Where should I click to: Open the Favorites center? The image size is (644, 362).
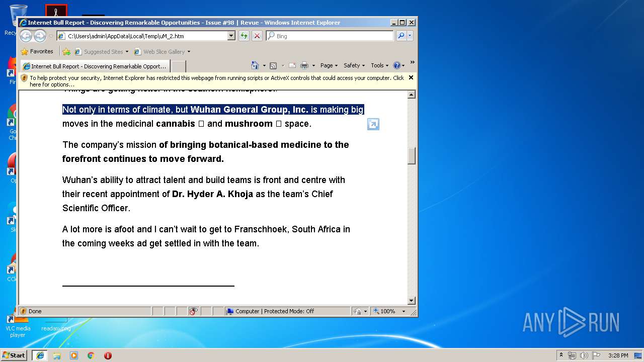tap(37, 51)
